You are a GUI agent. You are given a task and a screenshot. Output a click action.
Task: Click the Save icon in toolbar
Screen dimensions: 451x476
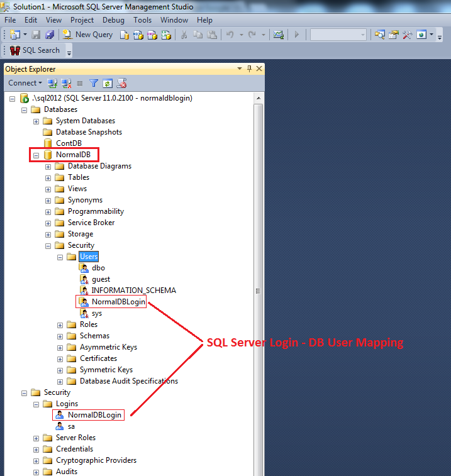(36, 35)
